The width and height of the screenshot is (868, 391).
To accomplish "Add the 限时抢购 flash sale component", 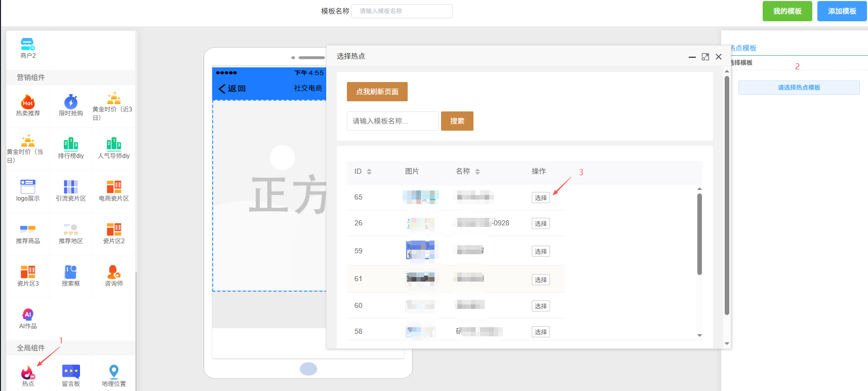I will click(71, 102).
